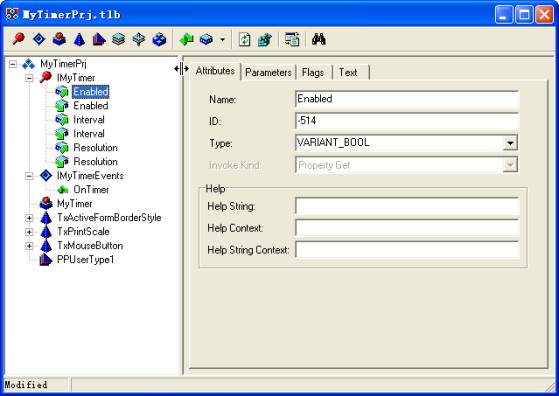Click the New Interface toolbar icon
559x396 pixels.
[x=19, y=39]
